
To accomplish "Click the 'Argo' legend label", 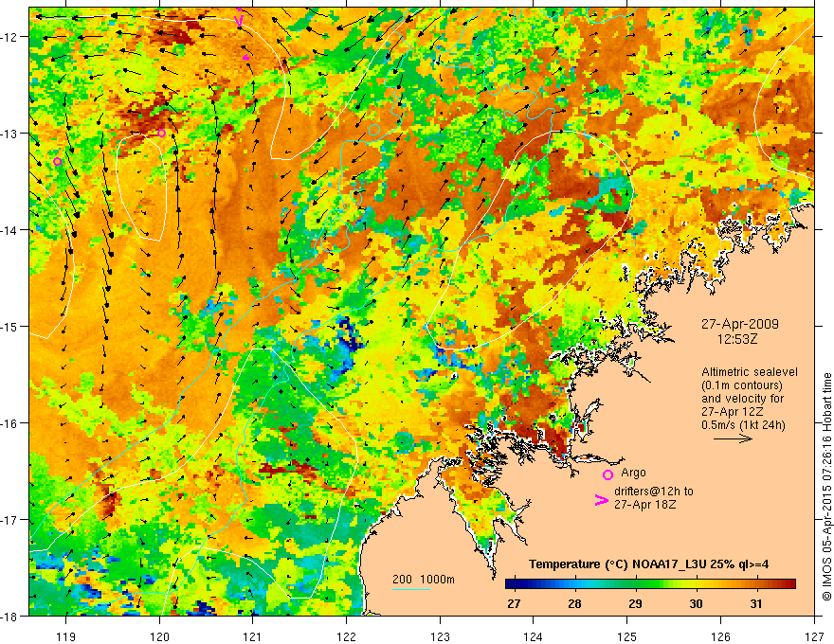I will (633, 473).
